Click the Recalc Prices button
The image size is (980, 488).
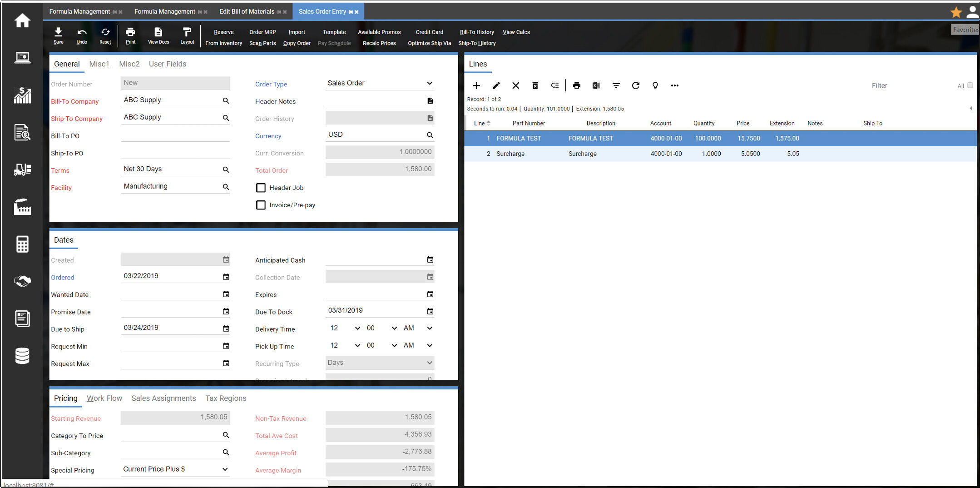click(x=379, y=43)
